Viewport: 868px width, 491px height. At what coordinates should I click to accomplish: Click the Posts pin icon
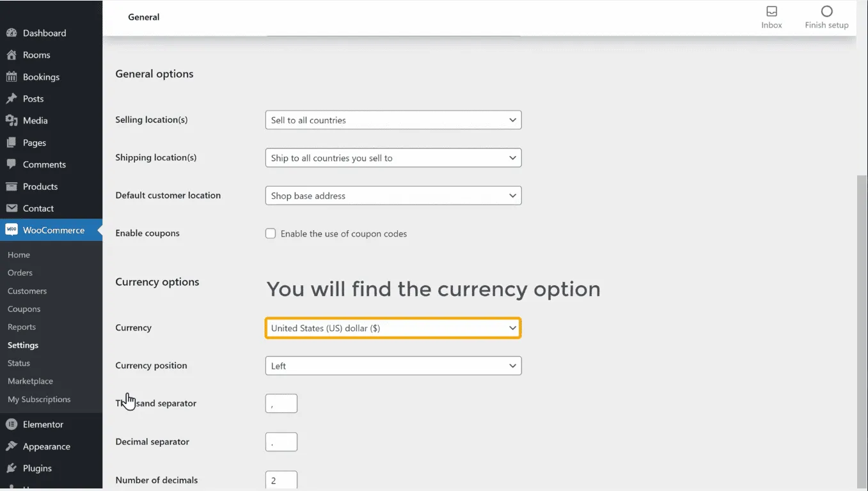pos(12,98)
